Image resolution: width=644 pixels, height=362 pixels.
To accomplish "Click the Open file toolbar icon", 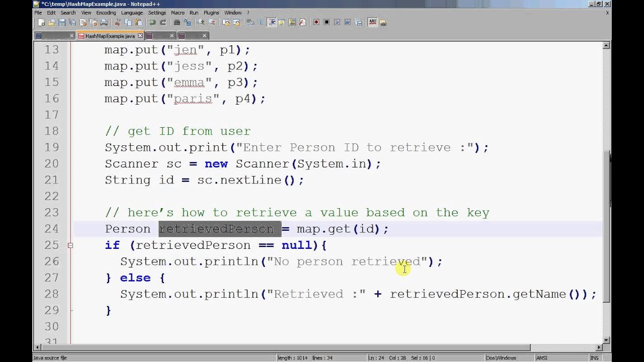I will pos(51,22).
